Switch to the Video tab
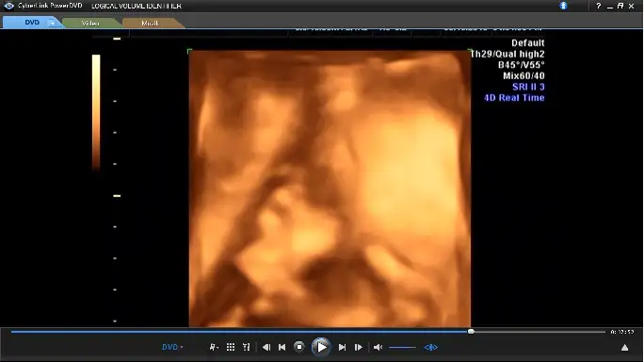The height and width of the screenshot is (362, 644). tap(90, 24)
